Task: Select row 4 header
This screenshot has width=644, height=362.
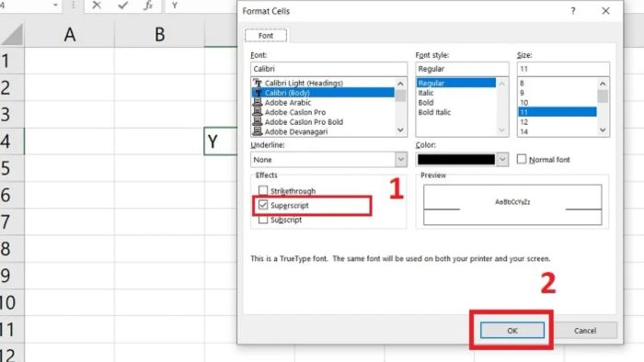Action: [x=12, y=141]
